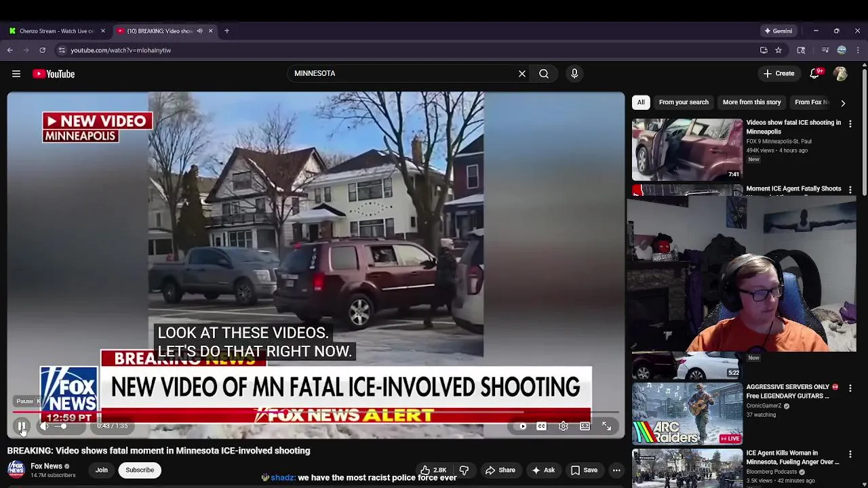Open ICE Agent Kills Woman video title

point(793,457)
